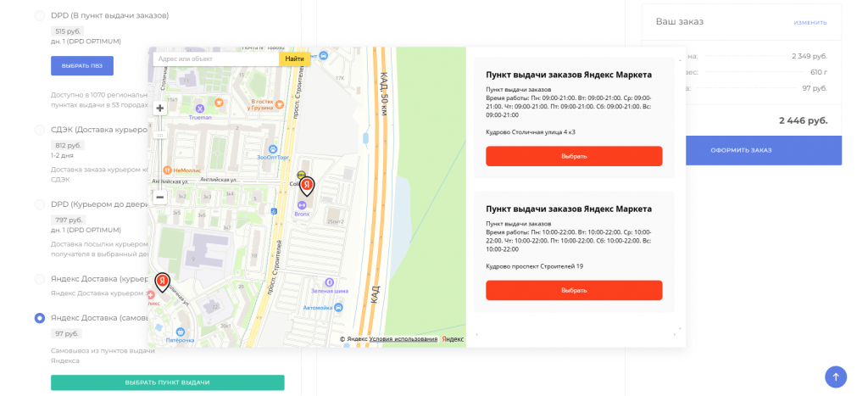Choose pickup point at Столичная улица 4 к3

(x=573, y=156)
